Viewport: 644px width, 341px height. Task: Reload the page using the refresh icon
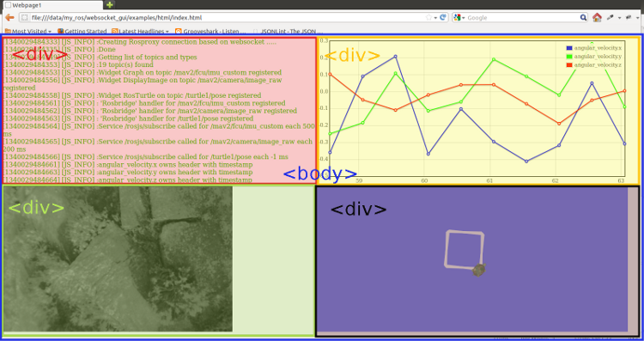(x=443, y=18)
